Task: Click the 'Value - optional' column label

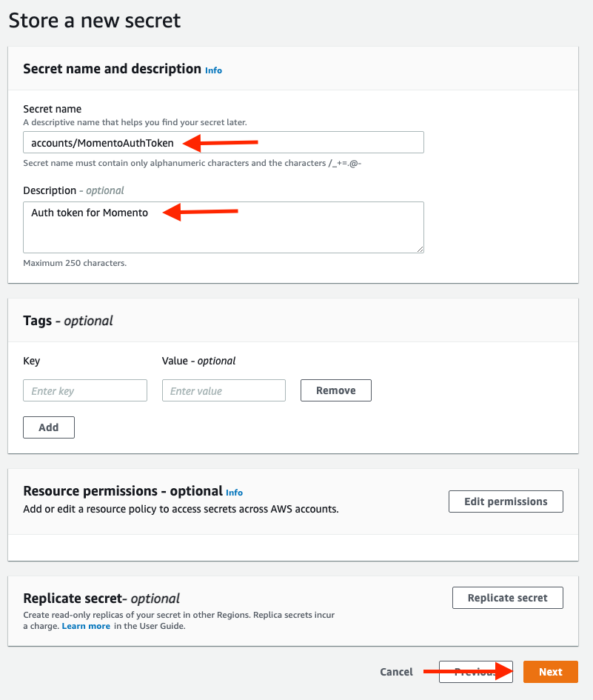Action: (x=198, y=361)
